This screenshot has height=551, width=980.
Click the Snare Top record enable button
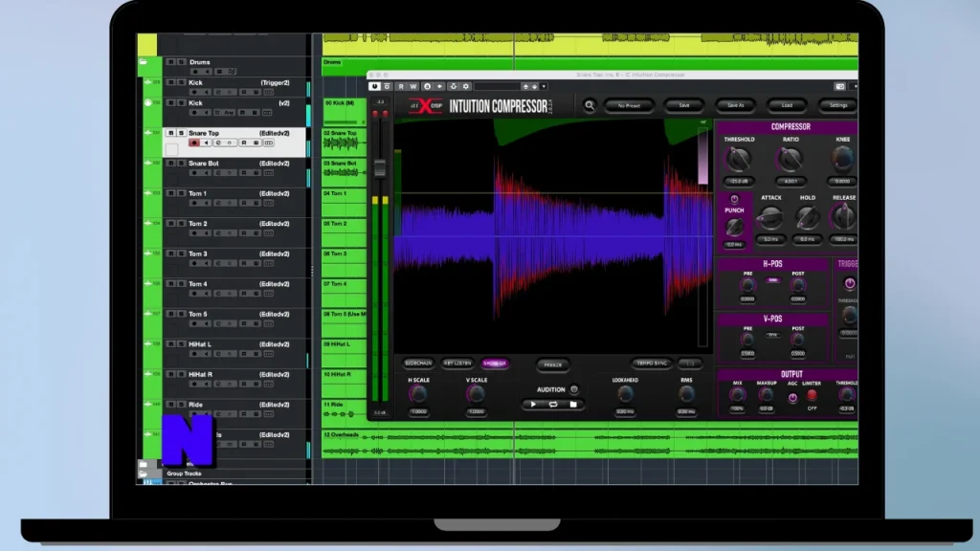point(194,143)
